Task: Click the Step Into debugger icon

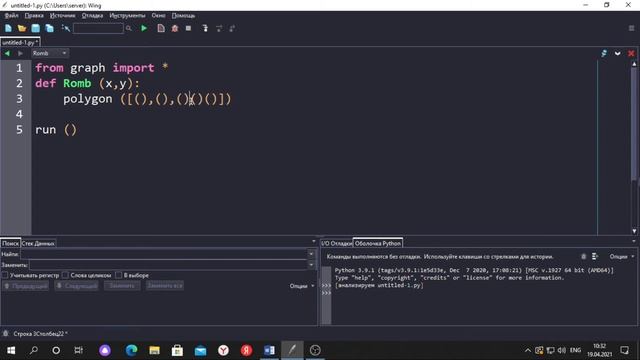Action: click(205, 28)
